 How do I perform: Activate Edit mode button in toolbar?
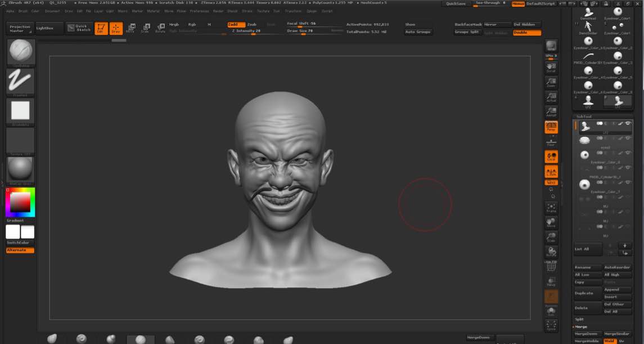[x=101, y=28]
